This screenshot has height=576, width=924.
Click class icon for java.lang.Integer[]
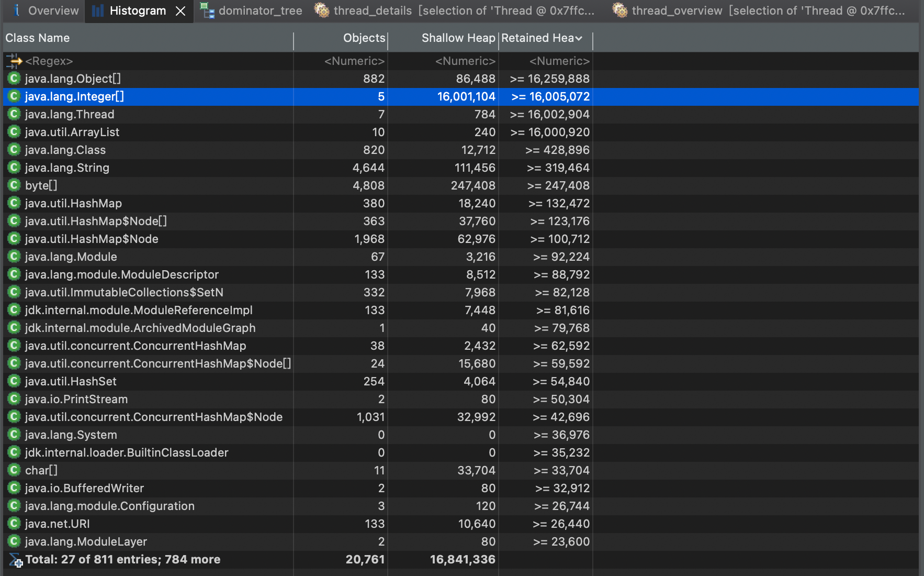click(x=14, y=96)
